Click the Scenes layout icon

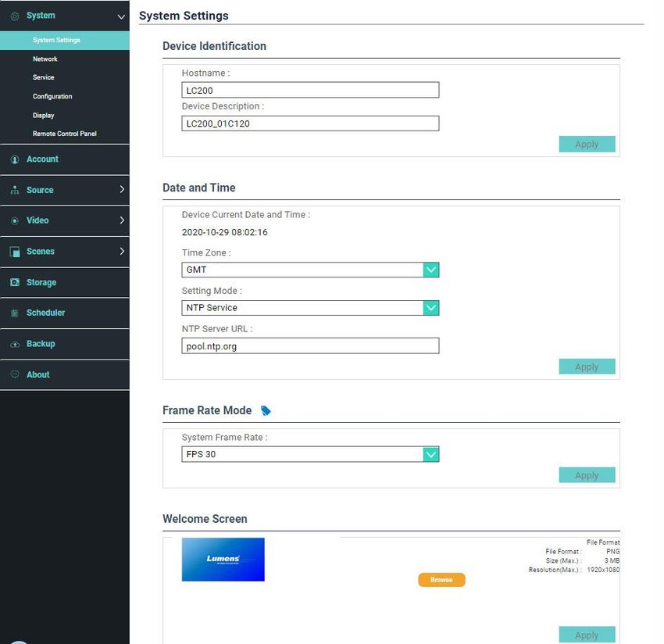tap(15, 252)
